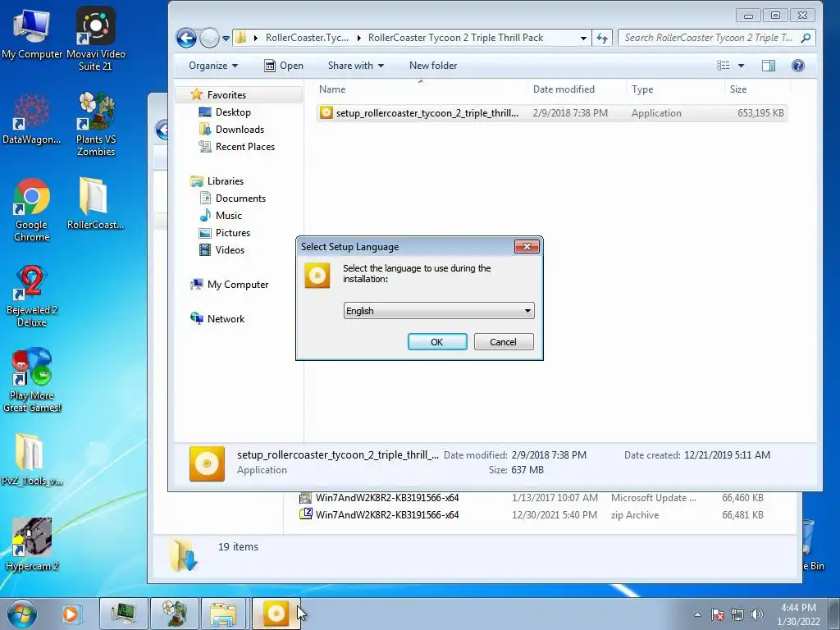Create a New folder
Viewport: 840px width, 630px height.
[x=433, y=66]
